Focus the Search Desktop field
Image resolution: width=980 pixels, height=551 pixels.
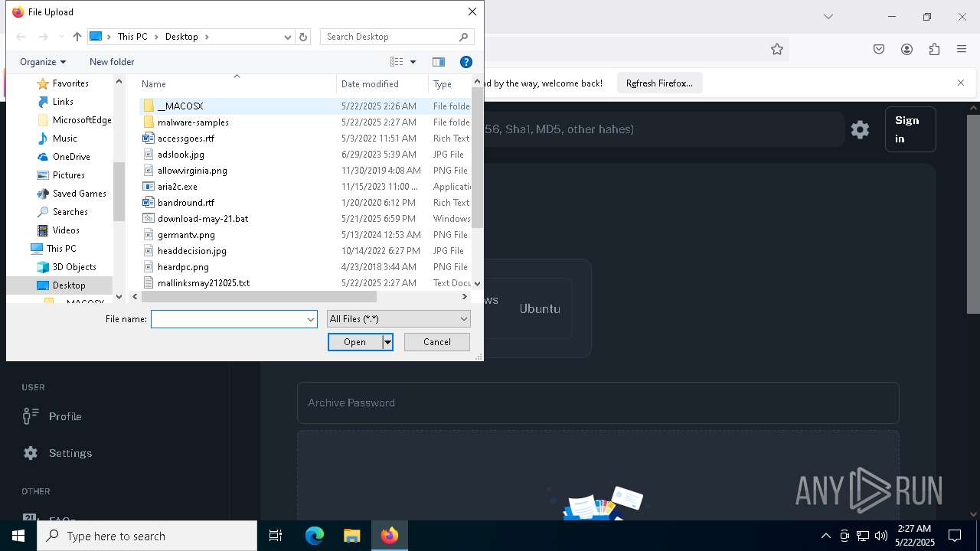point(397,37)
